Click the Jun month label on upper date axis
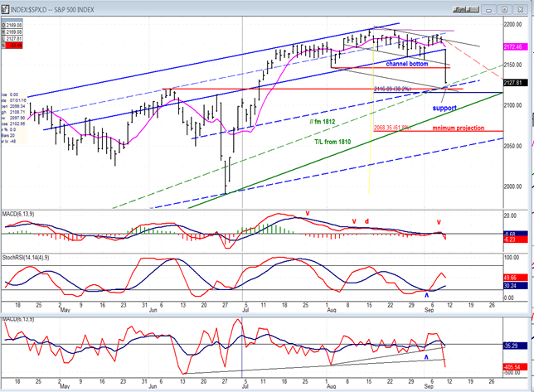This screenshot has height=392, width=534. (153, 310)
